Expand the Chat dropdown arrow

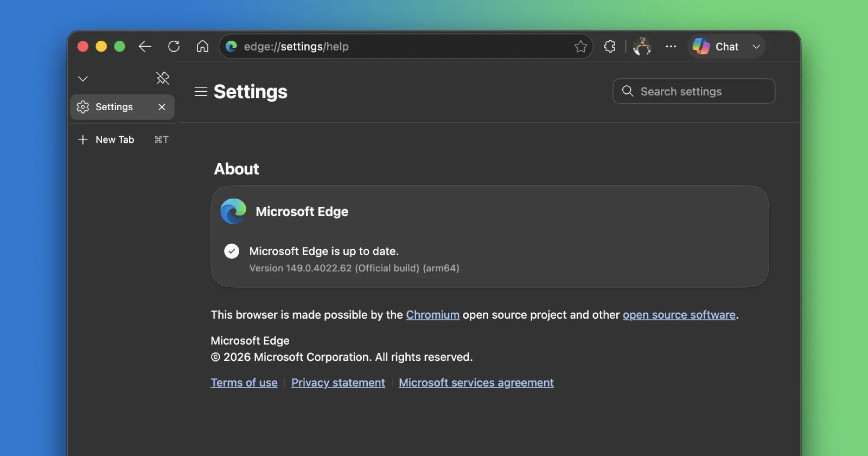[x=756, y=47]
